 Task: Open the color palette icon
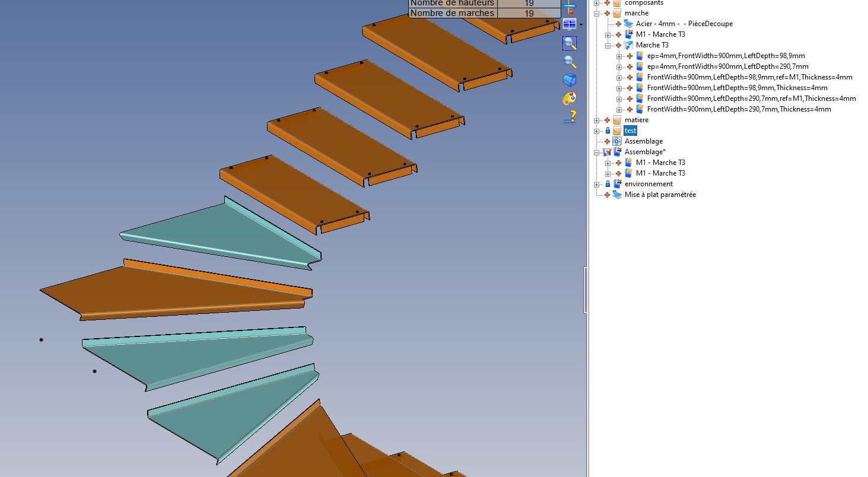point(570,98)
